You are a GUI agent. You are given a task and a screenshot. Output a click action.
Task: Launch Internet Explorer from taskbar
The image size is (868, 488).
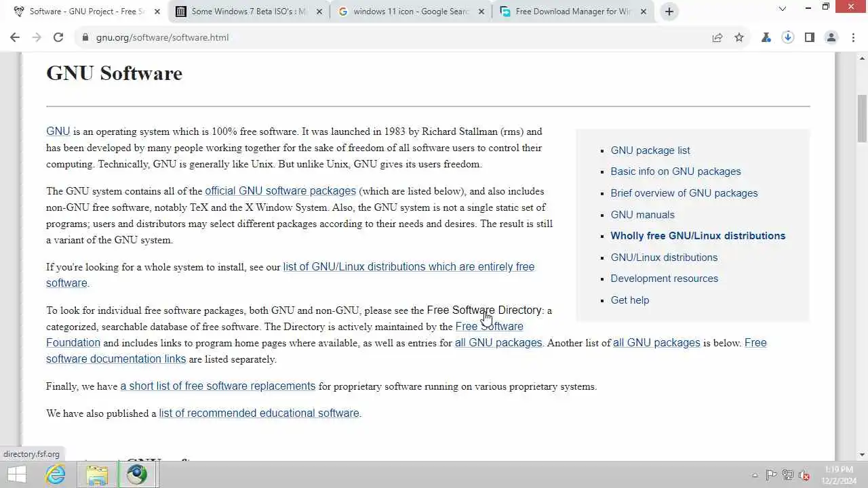(x=56, y=474)
